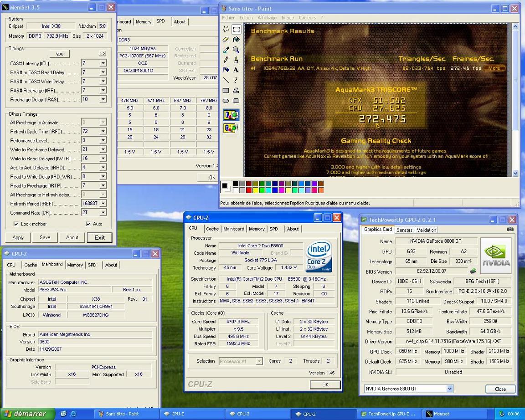Screen dimensions: 525x420
Task: Select the Pencil tool in Paint
Action: point(226,60)
